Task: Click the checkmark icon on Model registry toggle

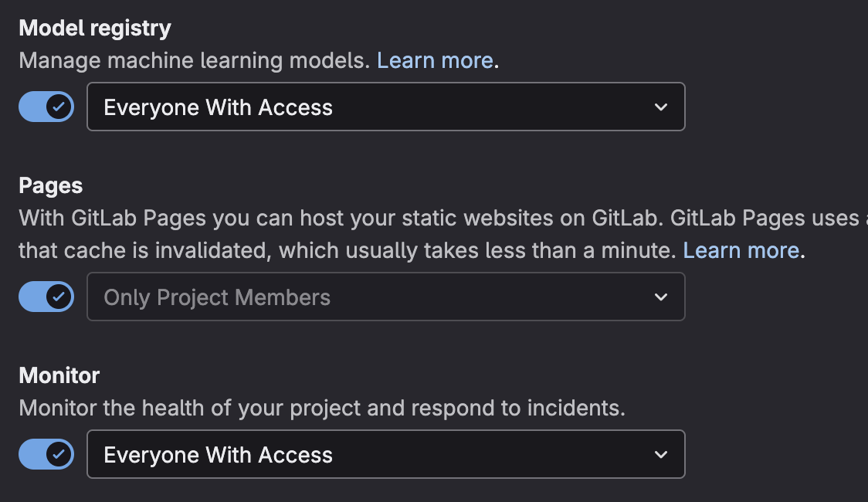Action: tap(59, 107)
